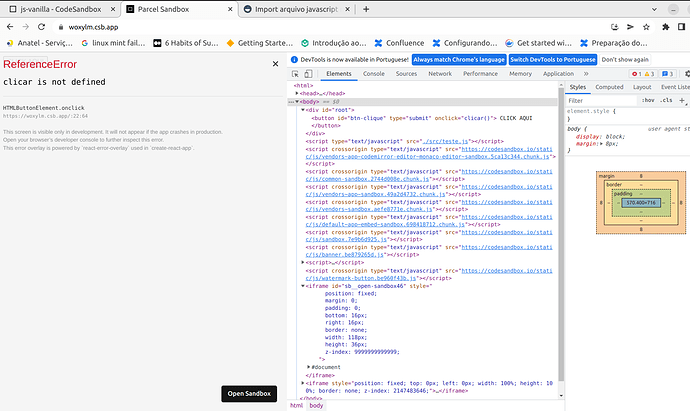Close the js-vanilla CodeSandbox tab
The width and height of the screenshot is (690, 411).
[113, 9]
